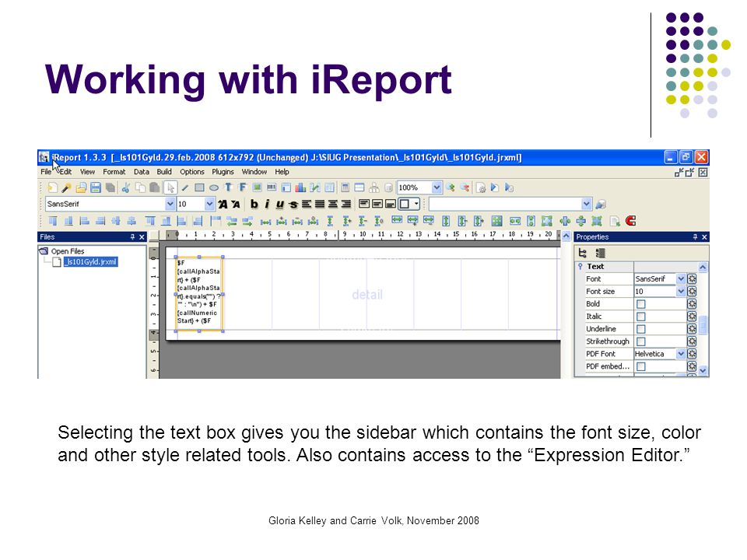This screenshot has width=747, height=560.
Task: Check the PDF embed property checkbox
Action: (641, 366)
